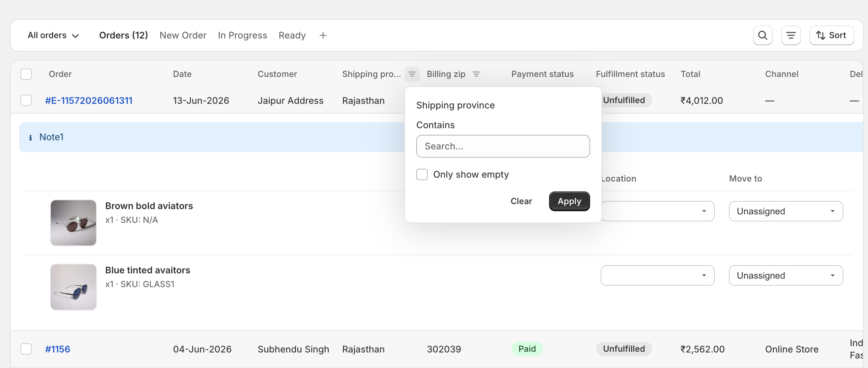Click Online Store channel cell

pyautogui.click(x=792, y=349)
